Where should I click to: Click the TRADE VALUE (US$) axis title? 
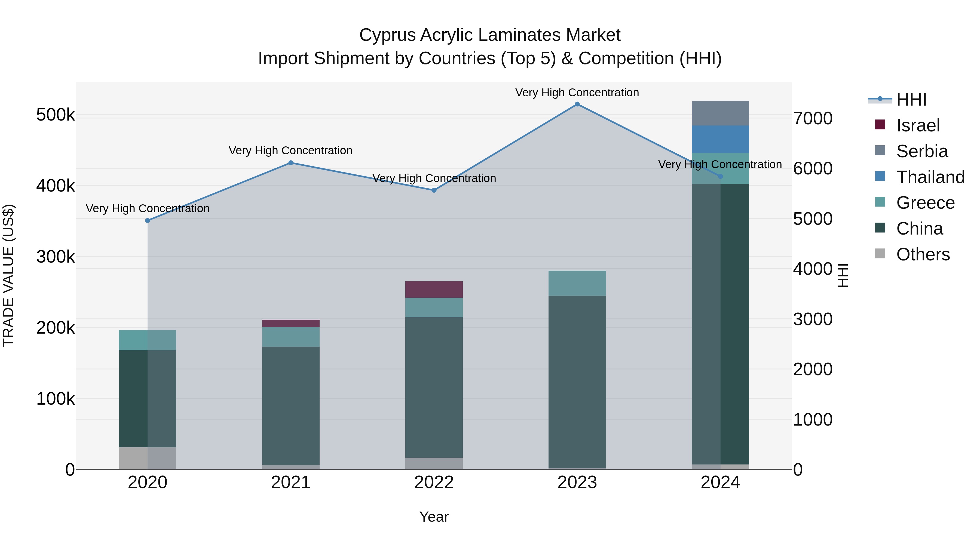[8, 275]
